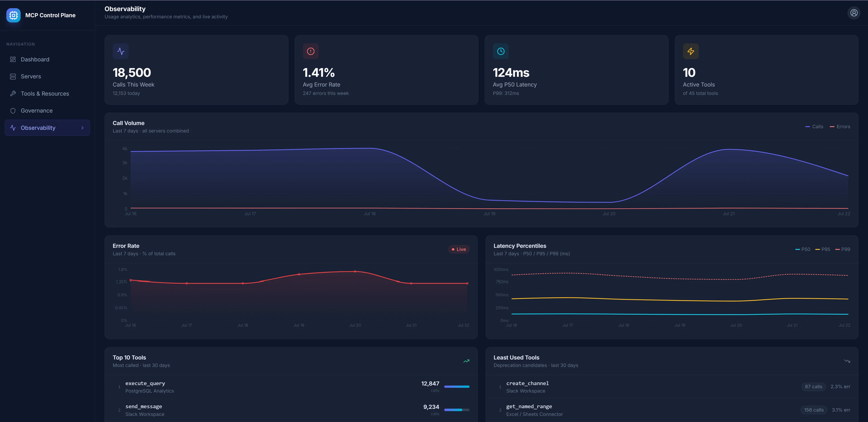Click the send_message usage bar
The height and width of the screenshot is (422, 868).
(x=457, y=410)
